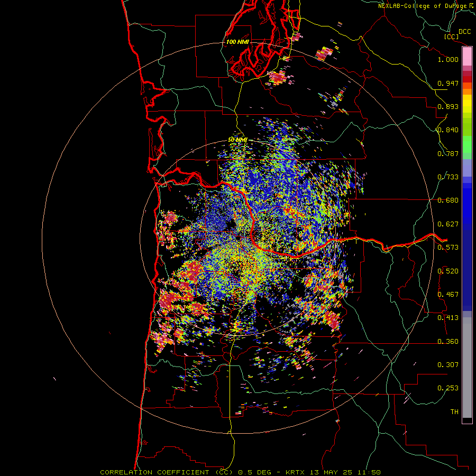Click the 0.893 scale value
This screenshot has height=476, width=476.
(448, 106)
